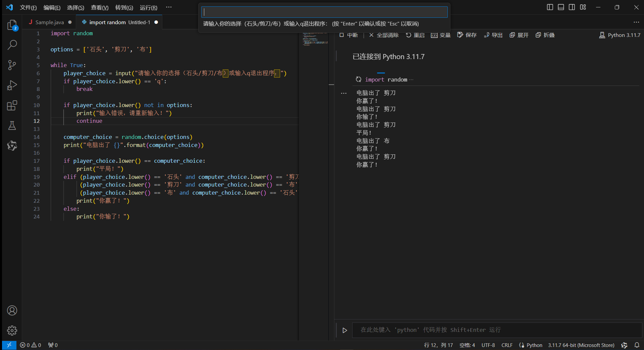Open the Extensions view

point(12,105)
